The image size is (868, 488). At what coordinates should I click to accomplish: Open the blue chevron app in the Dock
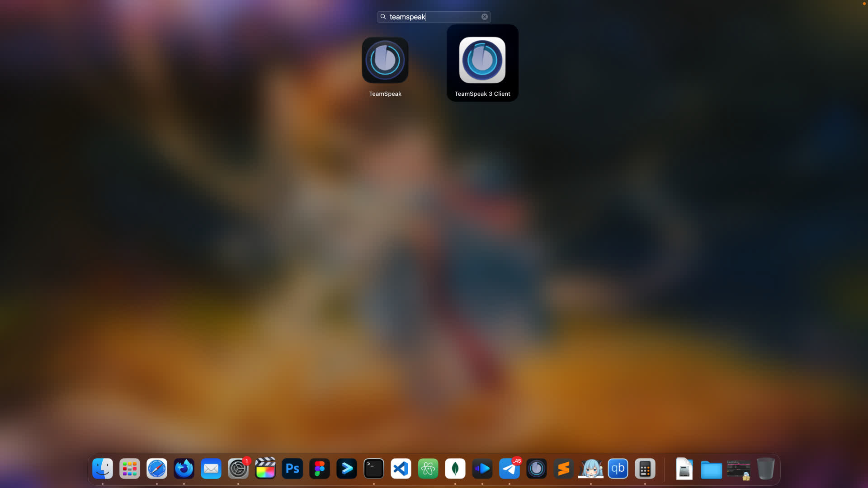pyautogui.click(x=347, y=469)
